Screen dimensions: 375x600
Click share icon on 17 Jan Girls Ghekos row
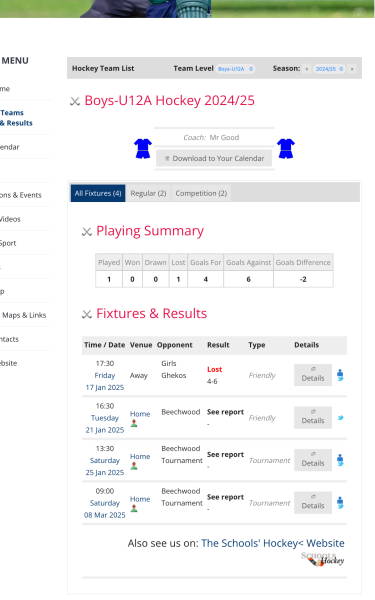tap(340, 375)
